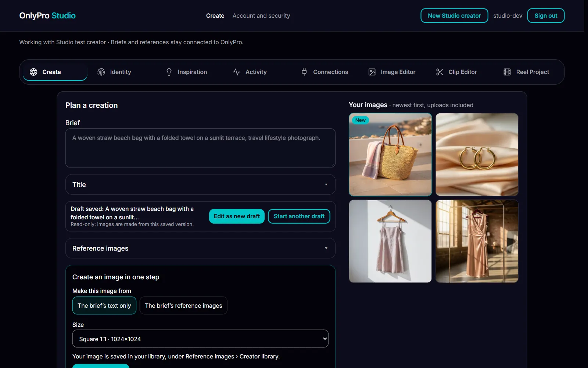Open the pink slip dress on hanger thumbnail

click(x=390, y=241)
